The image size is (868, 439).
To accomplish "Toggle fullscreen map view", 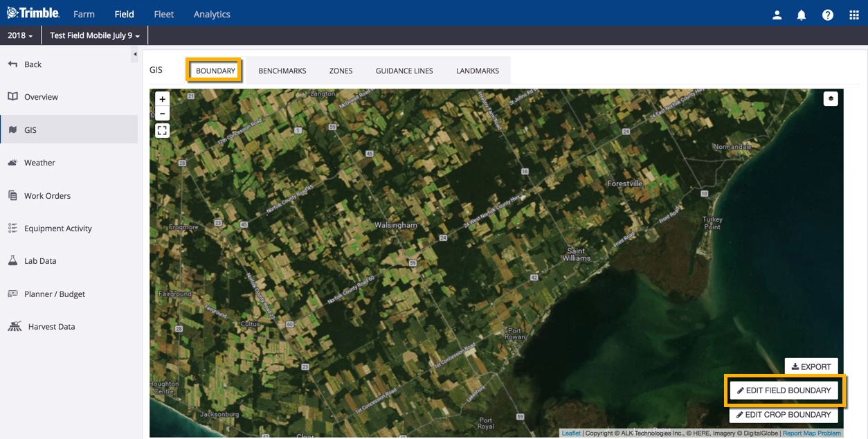I will pos(162,130).
